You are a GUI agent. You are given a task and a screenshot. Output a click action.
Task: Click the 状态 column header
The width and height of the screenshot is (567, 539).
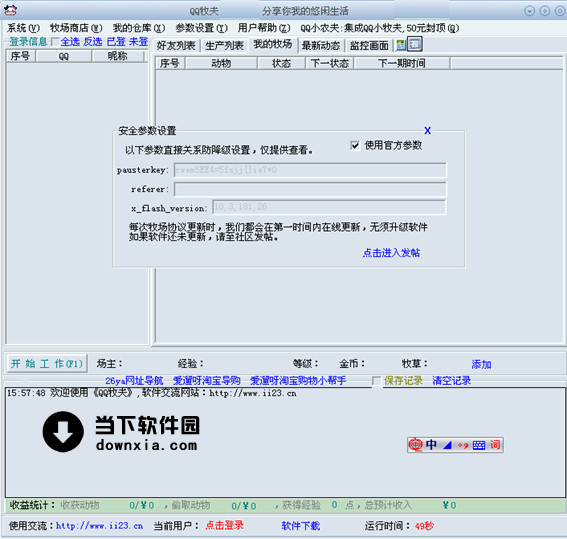click(281, 63)
